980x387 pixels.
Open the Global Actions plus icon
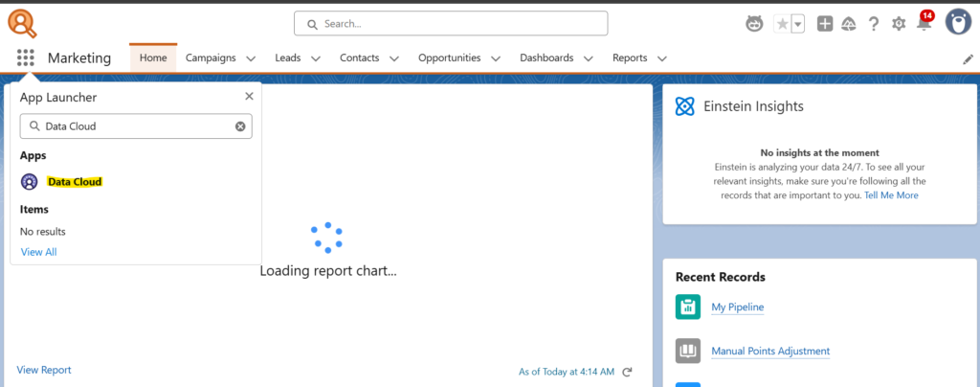pos(825,24)
